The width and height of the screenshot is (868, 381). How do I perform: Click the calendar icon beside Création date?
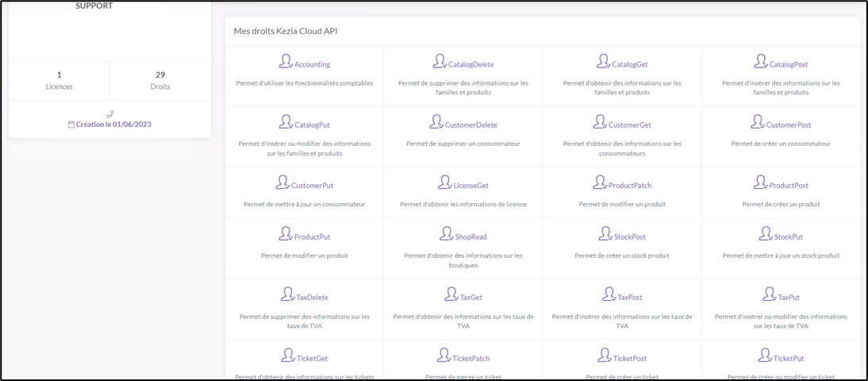click(x=71, y=125)
